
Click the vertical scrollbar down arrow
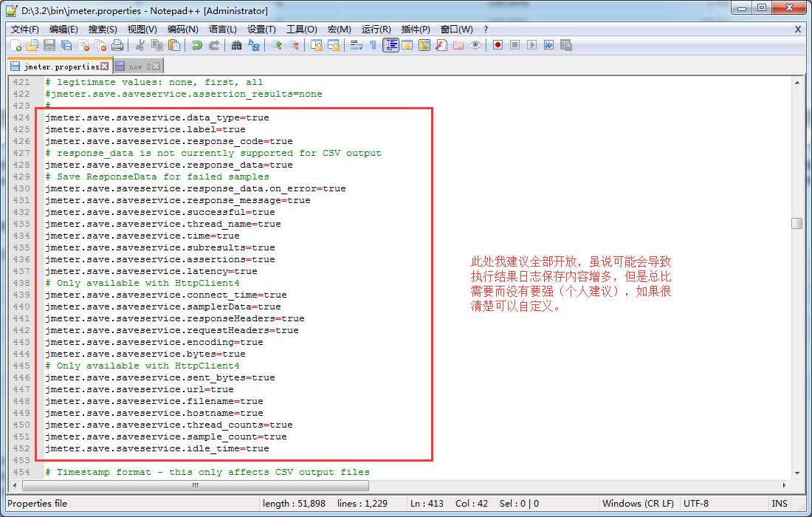tap(797, 473)
